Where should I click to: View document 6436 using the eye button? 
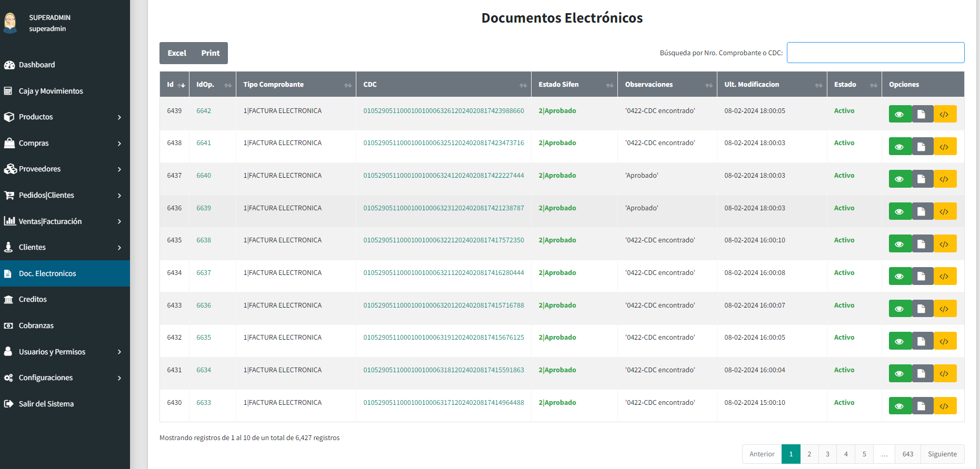click(x=899, y=211)
